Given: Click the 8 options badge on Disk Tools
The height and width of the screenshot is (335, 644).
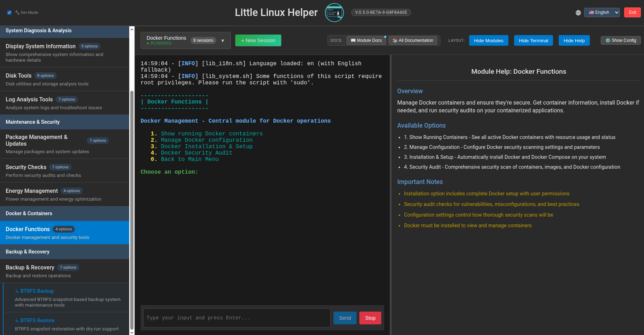Looking at the screenshot, I should click(45, 76).
